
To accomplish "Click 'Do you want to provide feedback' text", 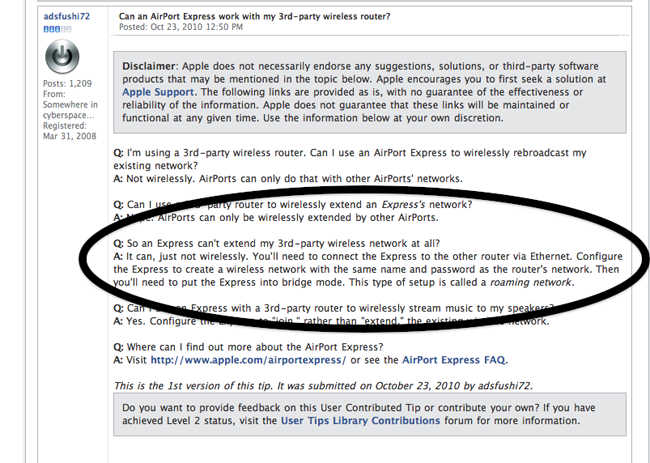I will (x=359, y=414).
